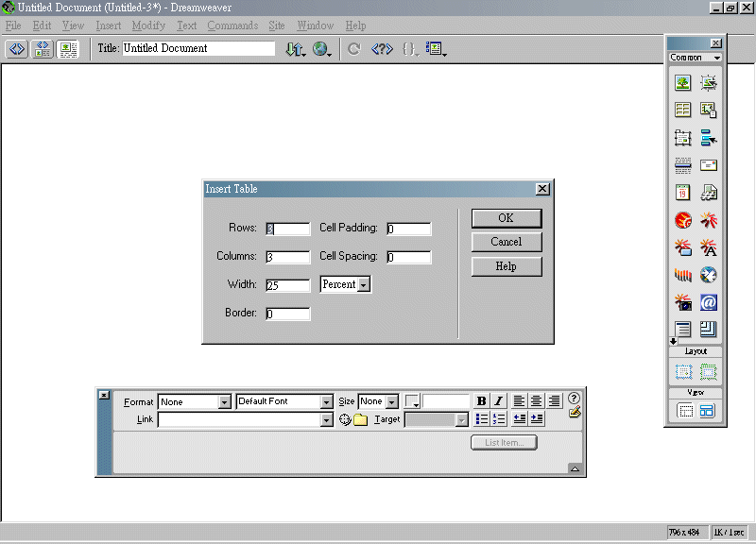Click Help in Insert Table dialog

(507, 266)
